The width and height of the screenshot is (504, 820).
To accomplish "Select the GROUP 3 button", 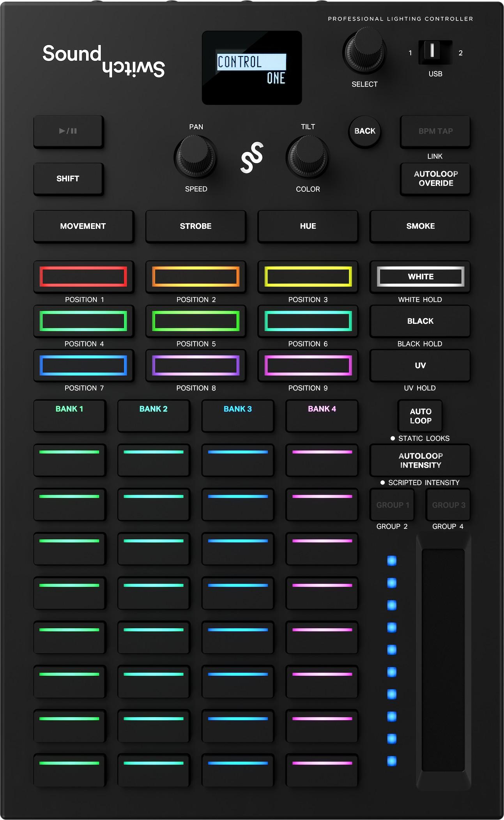I will point(448,505).
